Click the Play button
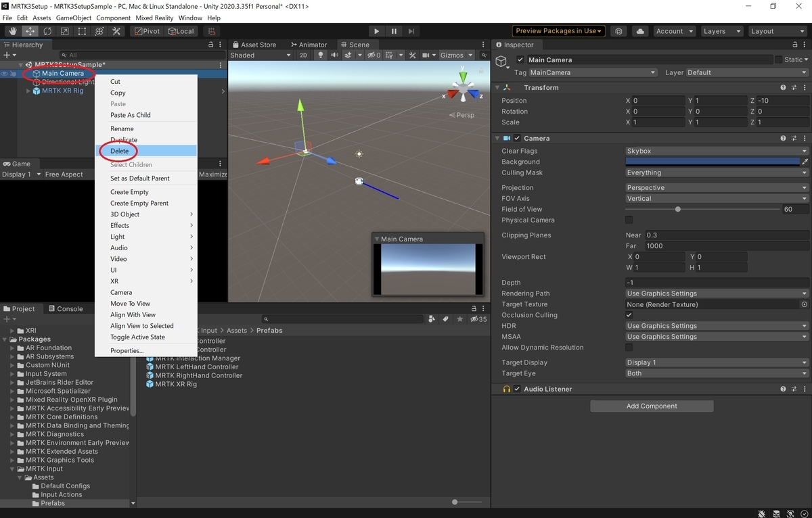Image resolution: width=812 pixels, height=518 pixels. [x=377, y=31]
